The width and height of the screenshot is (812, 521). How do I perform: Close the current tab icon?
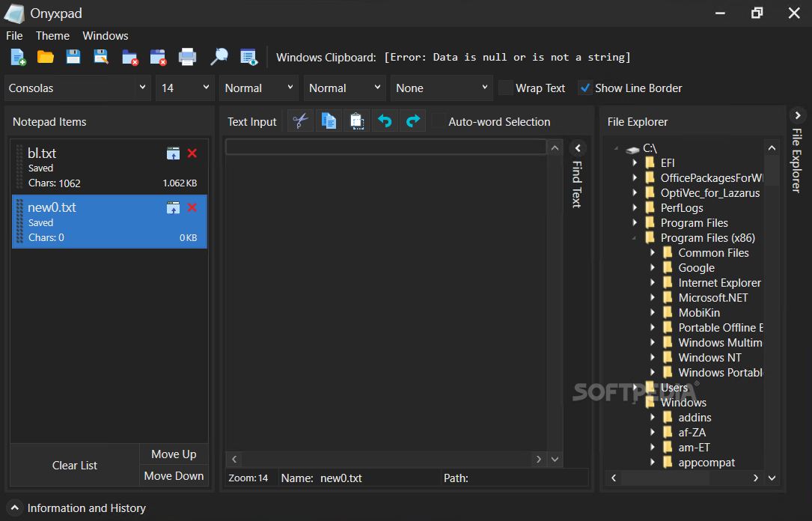[130, 58]
